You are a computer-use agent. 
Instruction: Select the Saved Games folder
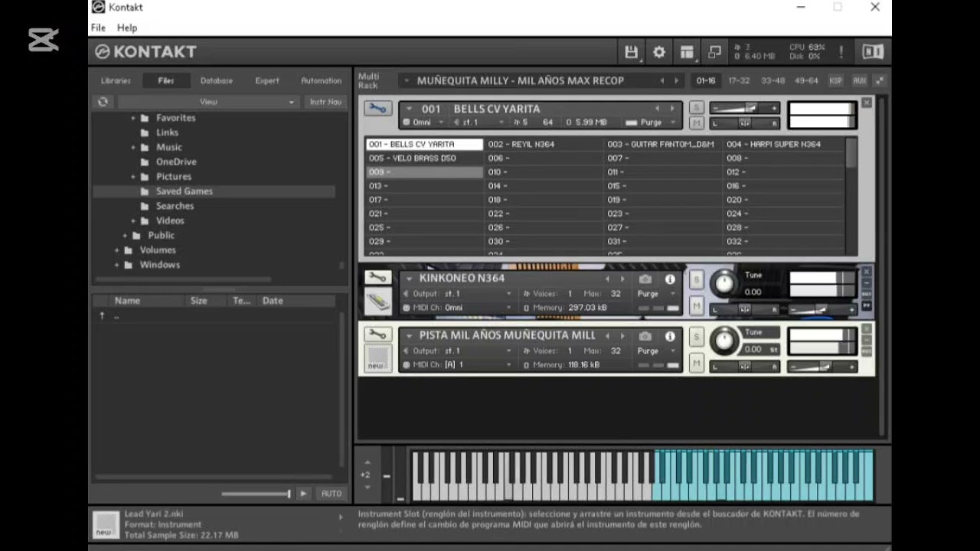coord(214,191)
